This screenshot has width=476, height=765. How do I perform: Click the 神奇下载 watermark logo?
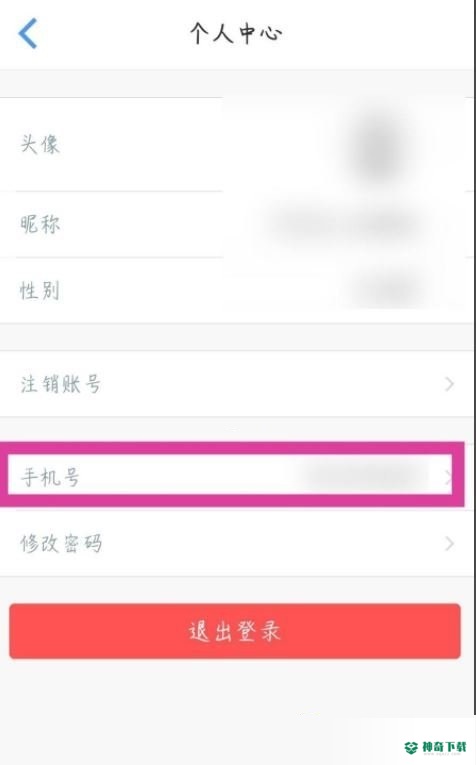point(436,747)
